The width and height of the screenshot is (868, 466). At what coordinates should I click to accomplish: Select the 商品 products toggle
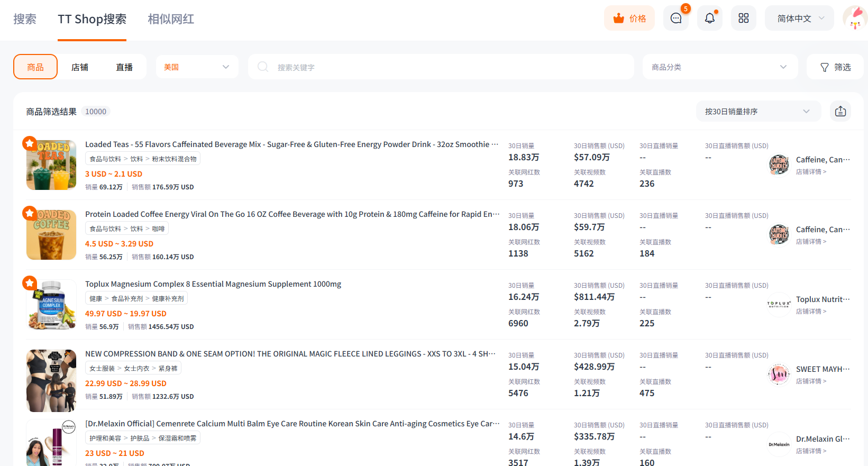coord(35,67)
